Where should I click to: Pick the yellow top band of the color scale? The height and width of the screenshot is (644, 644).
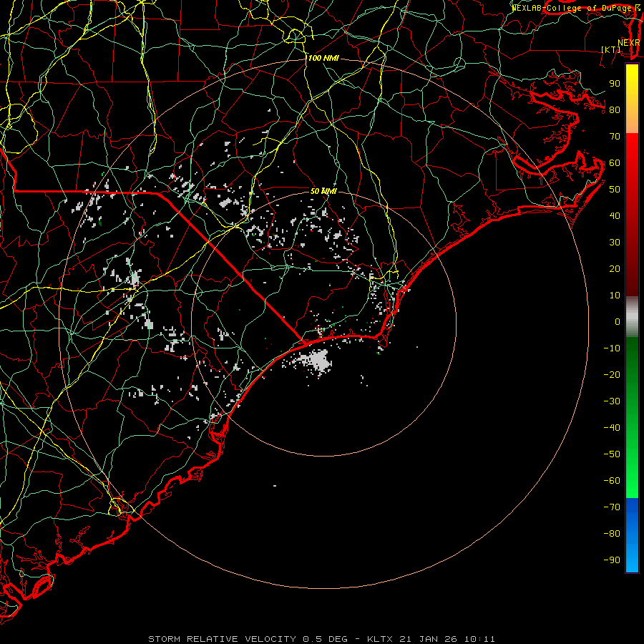click(x=632, y=99)
